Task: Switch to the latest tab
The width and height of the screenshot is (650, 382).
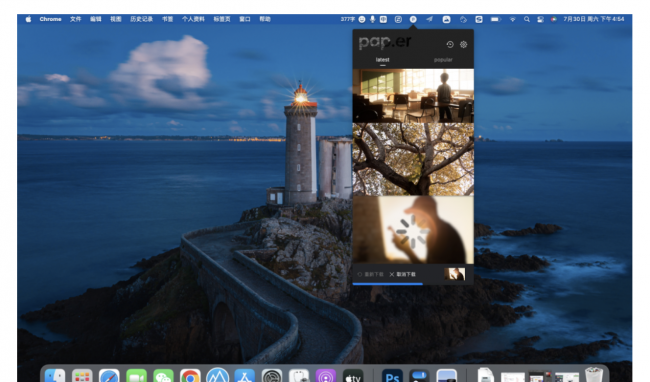Action: tap(382, 60)
